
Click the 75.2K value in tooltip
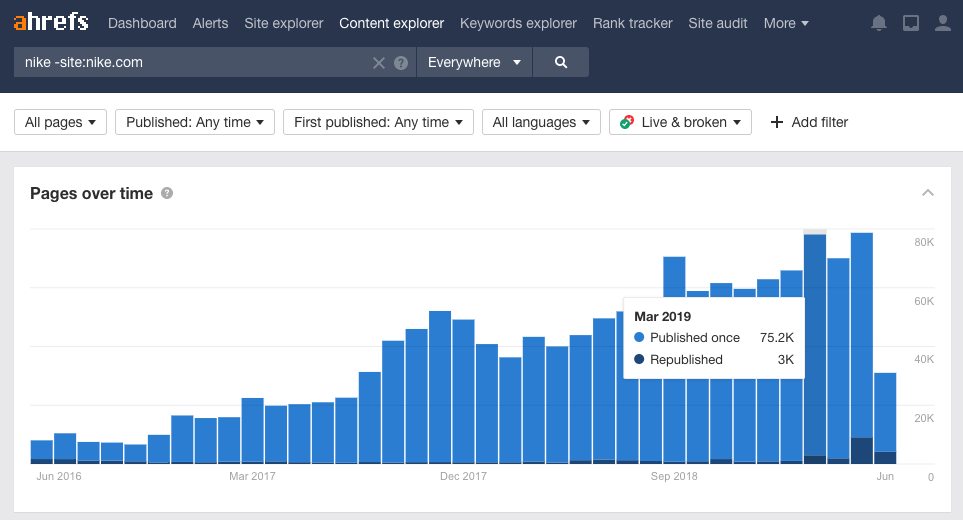click(777, 338)
